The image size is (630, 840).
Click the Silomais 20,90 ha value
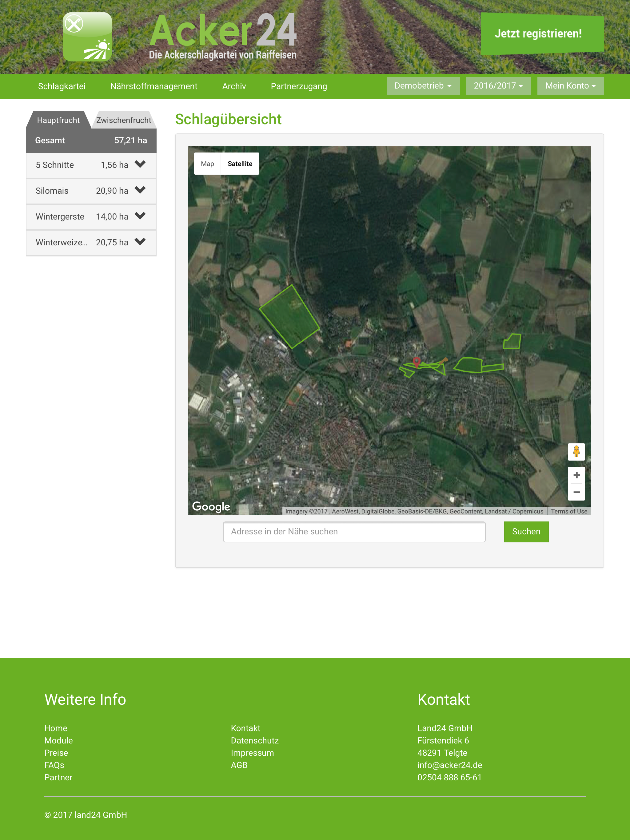112,191
